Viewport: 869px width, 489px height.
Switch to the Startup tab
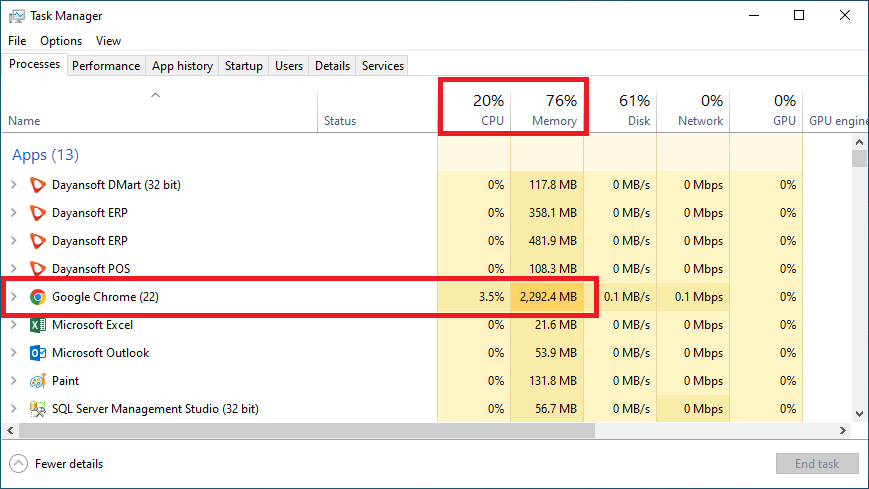pos(243,65)
